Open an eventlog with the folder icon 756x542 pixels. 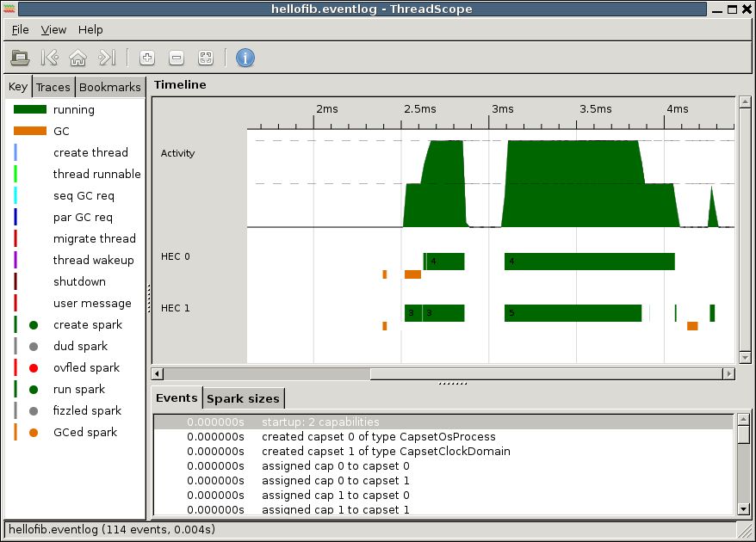(x=20, y=58)
